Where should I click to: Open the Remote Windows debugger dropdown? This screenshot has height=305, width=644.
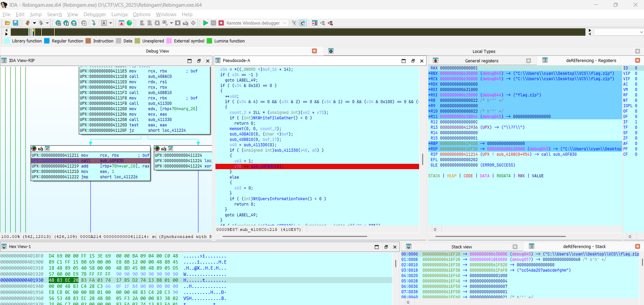(x=284, y=23)
